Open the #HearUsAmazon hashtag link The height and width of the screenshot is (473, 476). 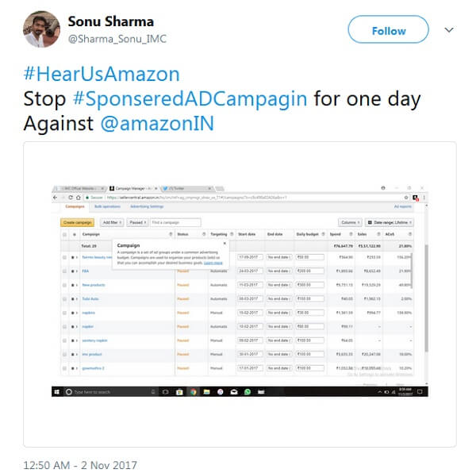pyautogui.click(x=102, y=75)
